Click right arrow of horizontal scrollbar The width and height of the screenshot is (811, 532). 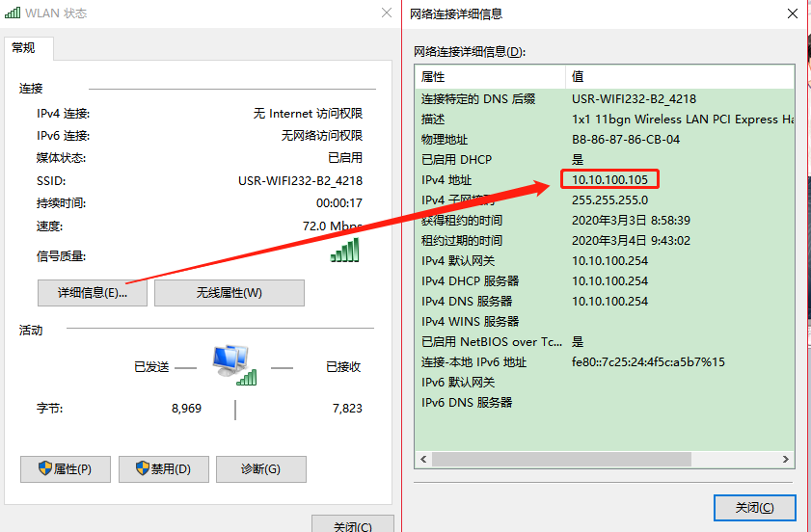point(786,461)
